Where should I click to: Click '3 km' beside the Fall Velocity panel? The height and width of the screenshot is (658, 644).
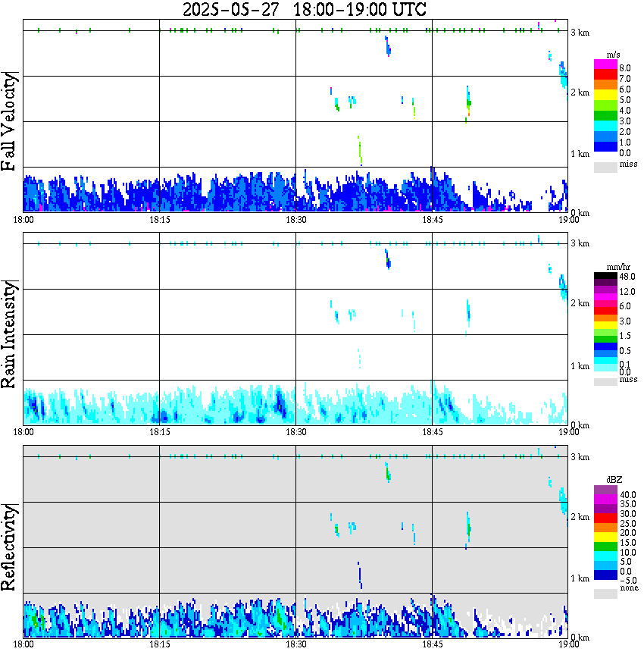click(x=580, y=33)
